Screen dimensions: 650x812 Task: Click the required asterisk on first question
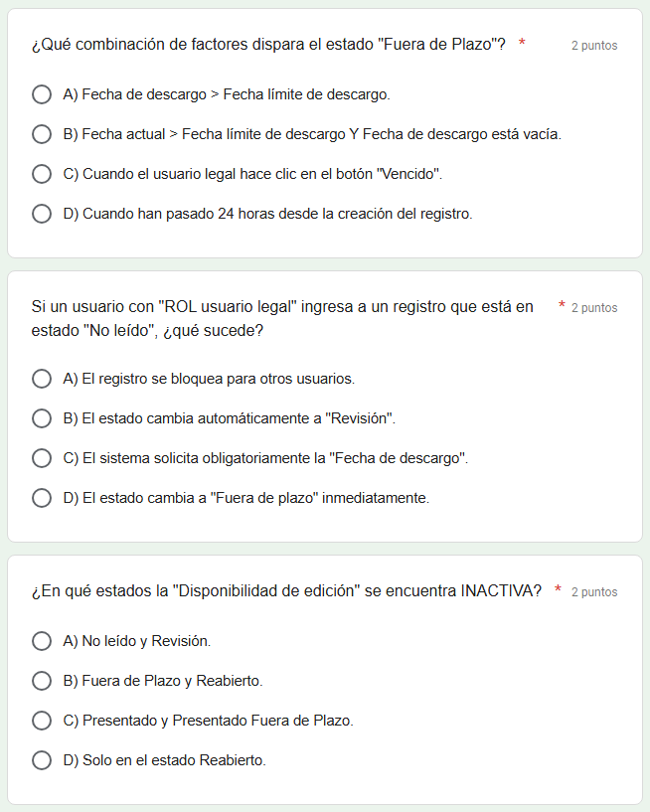click(x=522, y=44)
